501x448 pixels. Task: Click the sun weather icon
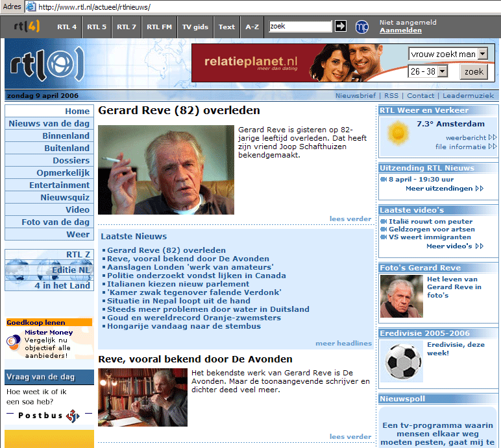pos(398,132)
